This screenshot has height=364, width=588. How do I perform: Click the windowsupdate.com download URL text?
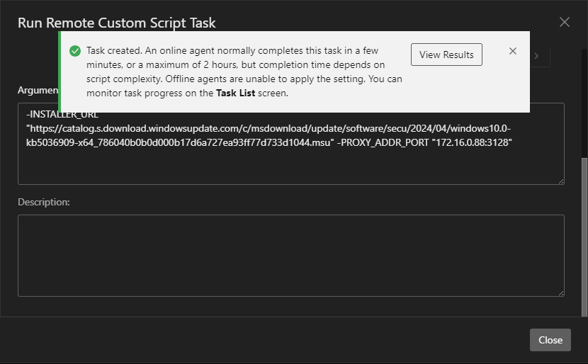[x=269, y=128]
